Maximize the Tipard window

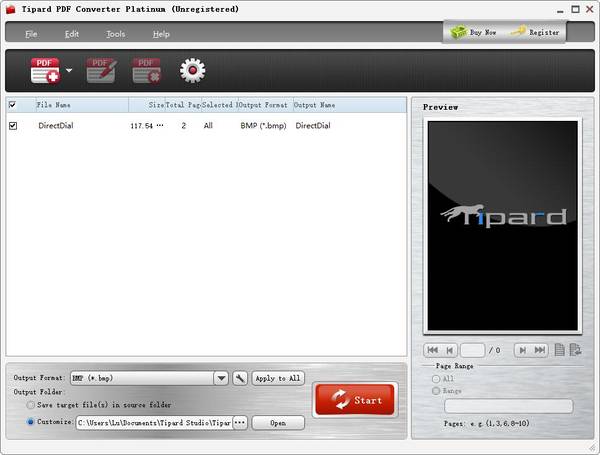point(575,9)
